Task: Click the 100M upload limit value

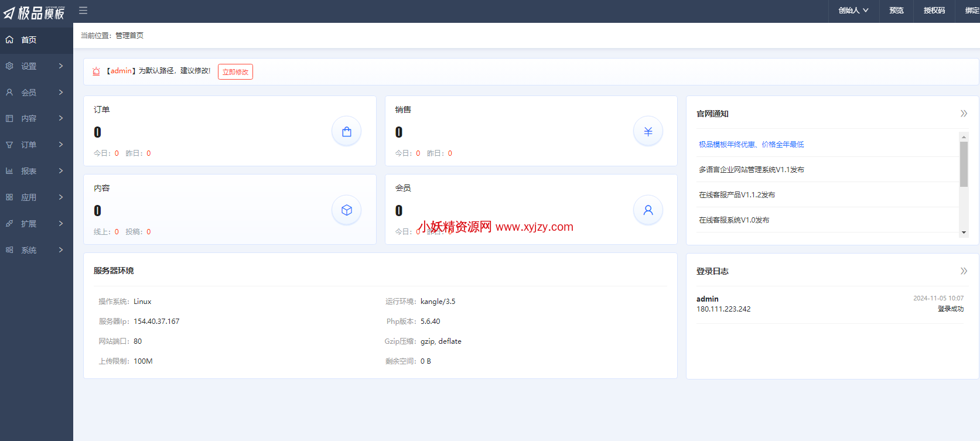Action: (x=143, y=361)
